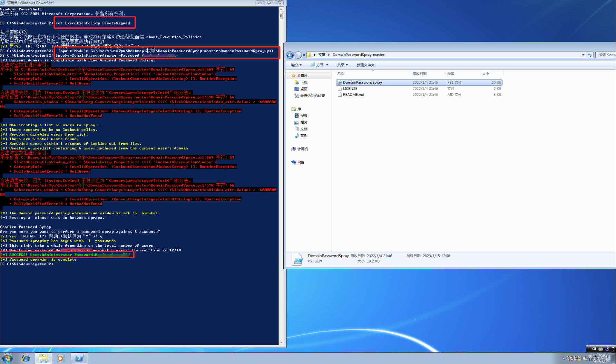Minimize the PowerShell window
This screenshot has width=616, height=364.
(260, 3)
